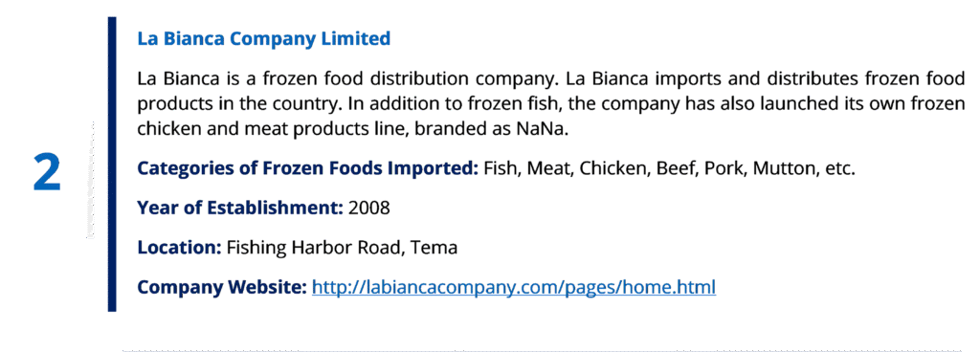This screenshot has height=352, width=980.
Task: Open the labiancacompany.com home page link
Action: pyautogui.click(x=514, y=288)
